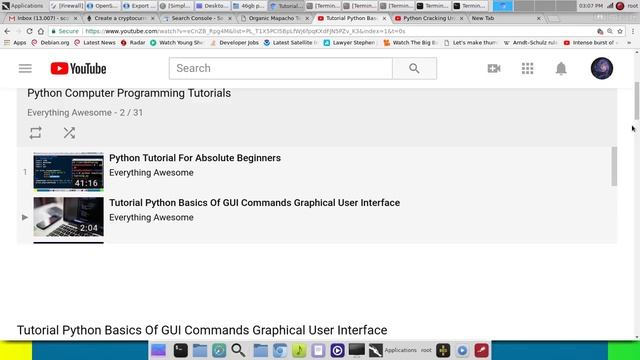
Task: Open the Applications menu in top panel
Action: pos(22,6)
